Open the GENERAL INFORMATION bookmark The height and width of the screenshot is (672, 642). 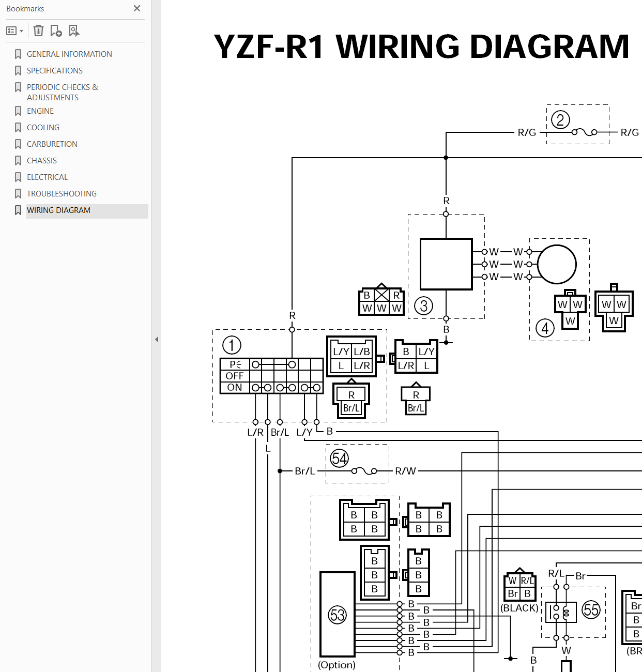69,54
